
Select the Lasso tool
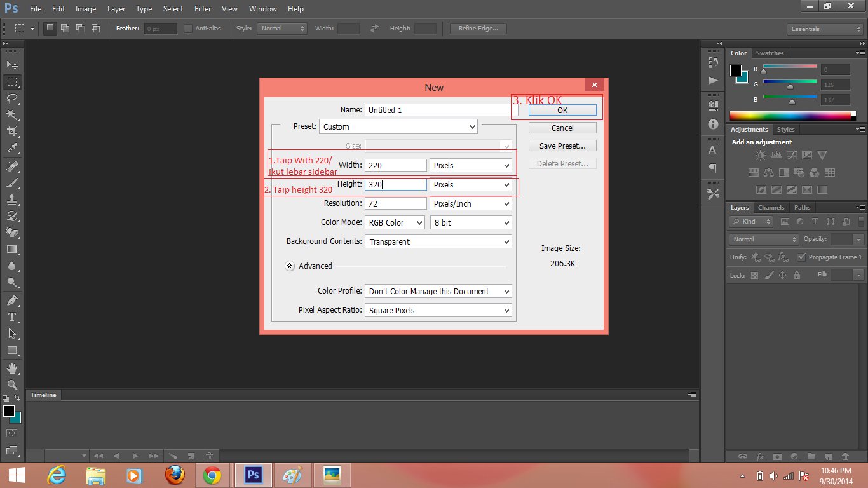click(13, 98)
